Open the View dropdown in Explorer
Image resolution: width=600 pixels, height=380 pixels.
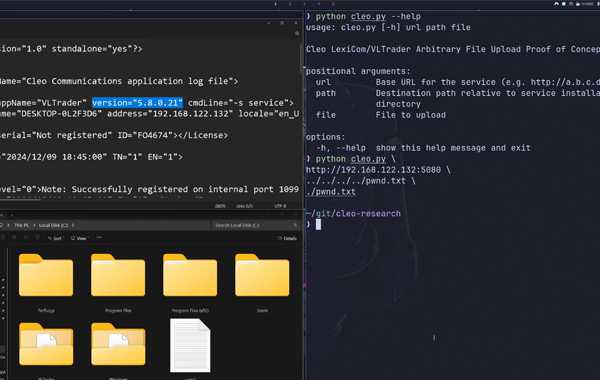click(x=80, y=238)
